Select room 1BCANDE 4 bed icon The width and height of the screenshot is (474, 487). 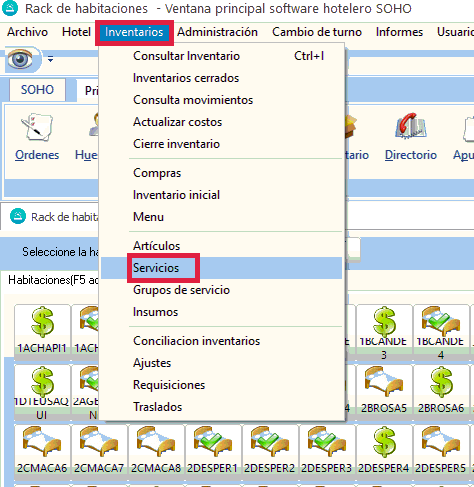[441, 321]
